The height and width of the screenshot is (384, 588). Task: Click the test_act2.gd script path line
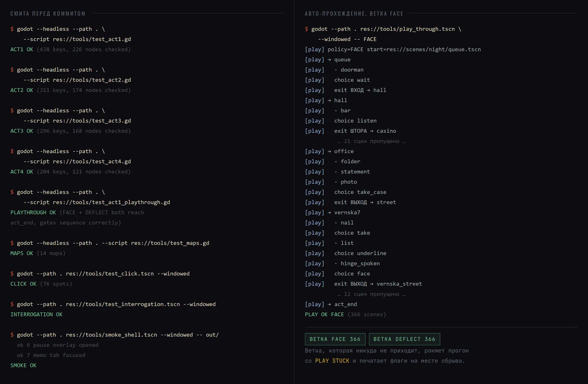tap(77, 80)
